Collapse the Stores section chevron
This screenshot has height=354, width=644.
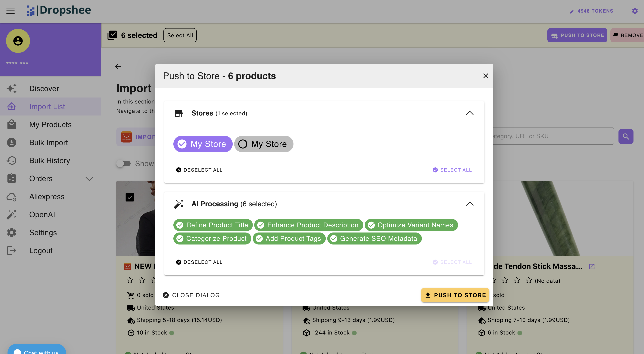click(x=470, y=113)
